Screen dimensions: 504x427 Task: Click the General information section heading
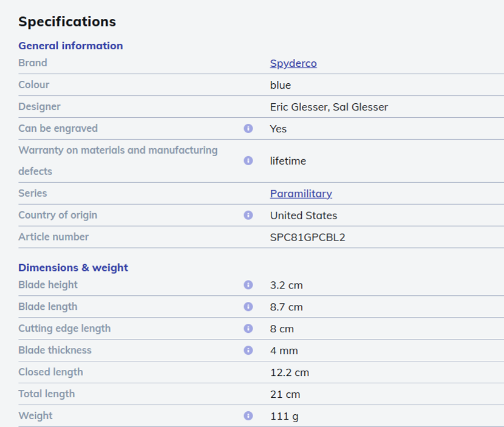(70, 46)
